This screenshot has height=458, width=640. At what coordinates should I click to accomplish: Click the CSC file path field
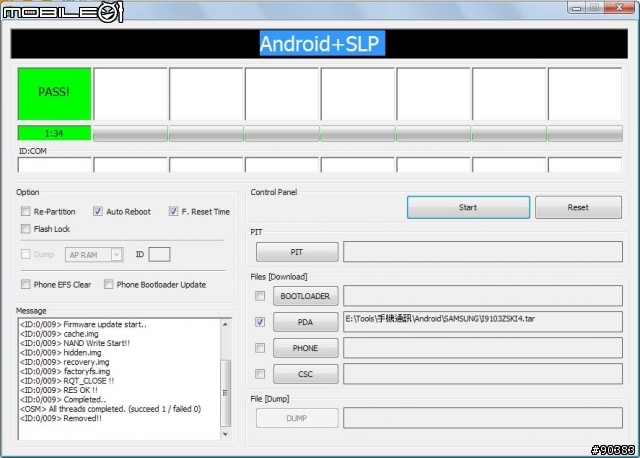(x=483, y=374)
